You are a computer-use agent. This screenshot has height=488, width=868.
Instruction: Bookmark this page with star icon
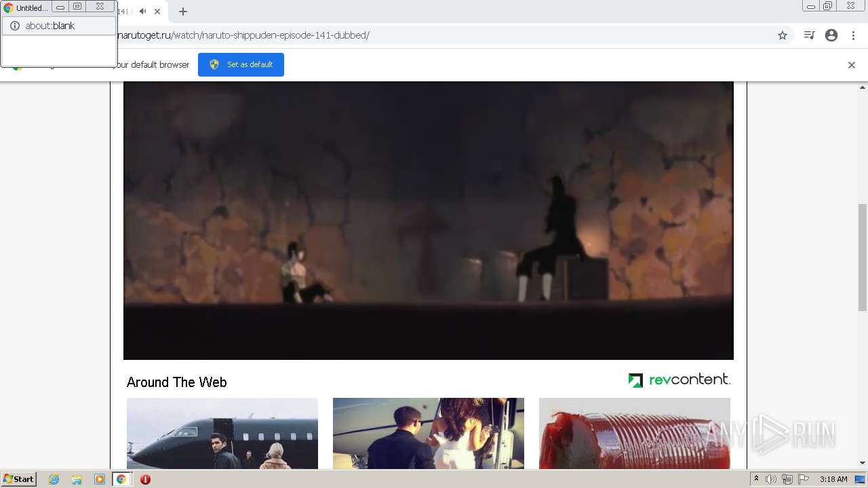pos(783,35)
